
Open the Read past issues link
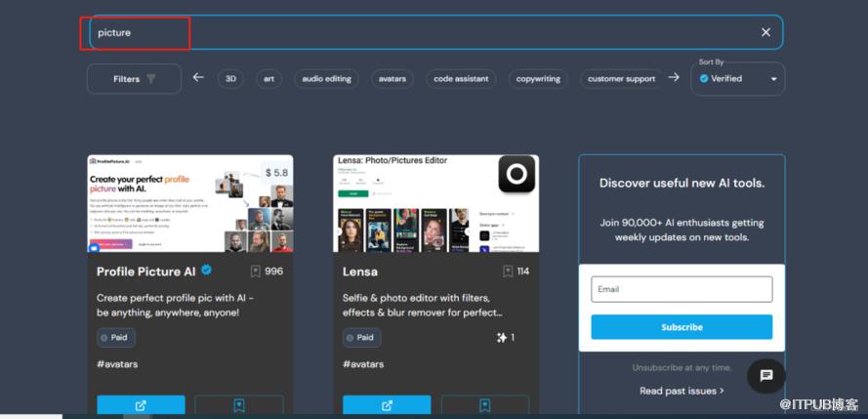pos(682,391)
